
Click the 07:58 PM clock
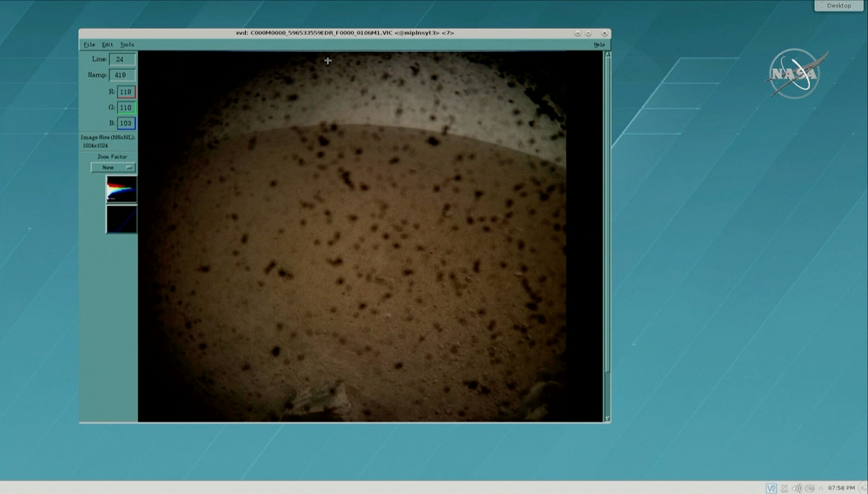[x=841, y=488]
